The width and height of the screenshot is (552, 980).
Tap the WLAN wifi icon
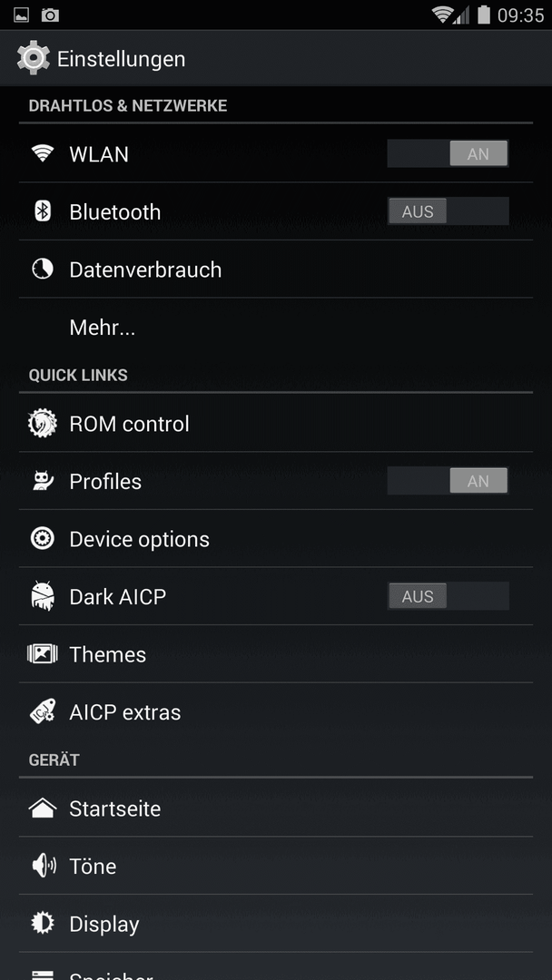coord(43,153)
